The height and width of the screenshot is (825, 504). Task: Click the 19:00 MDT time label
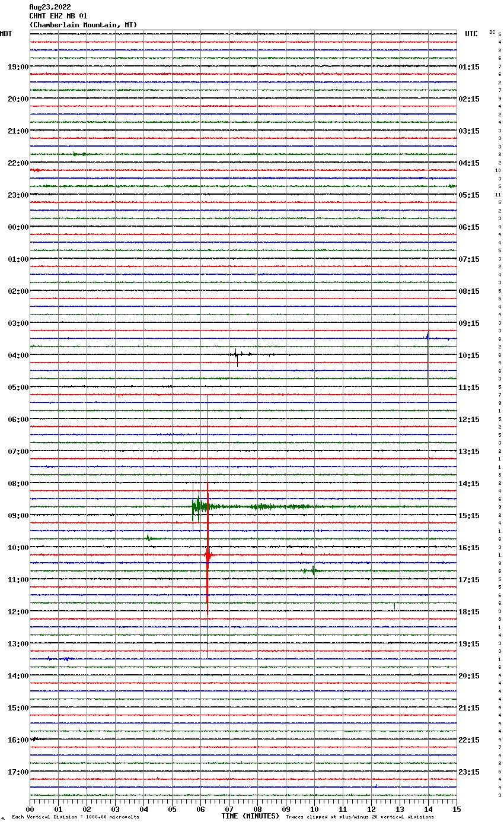[x=18, y=67]
